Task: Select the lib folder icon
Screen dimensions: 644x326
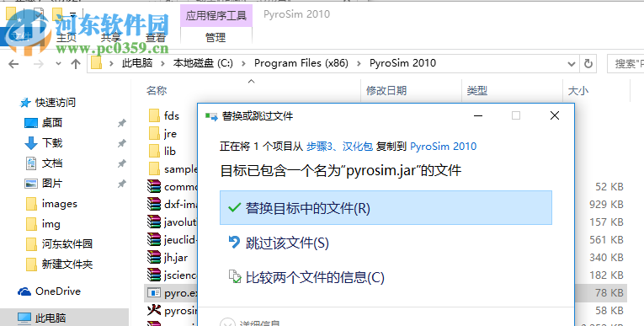Action: click(154, 151)
